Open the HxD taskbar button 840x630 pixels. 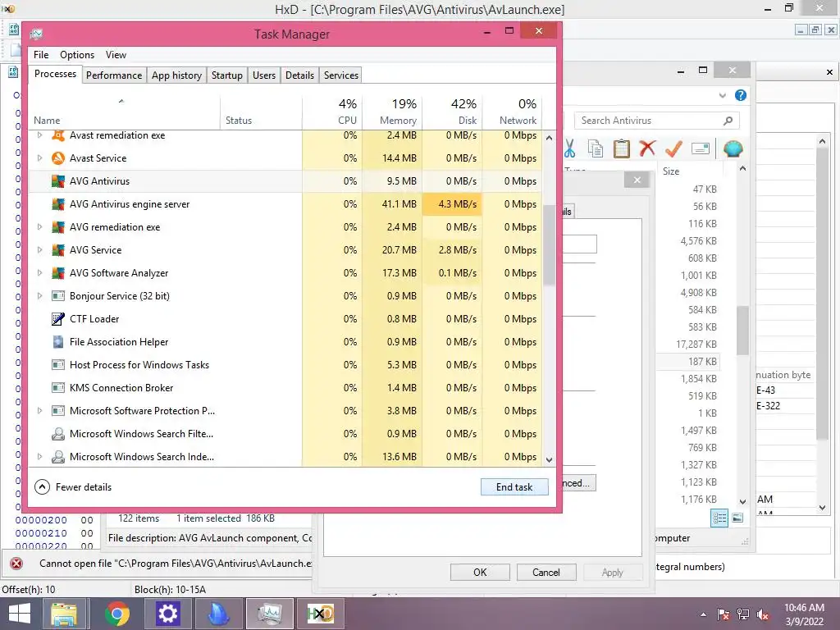tap(321, 614)
